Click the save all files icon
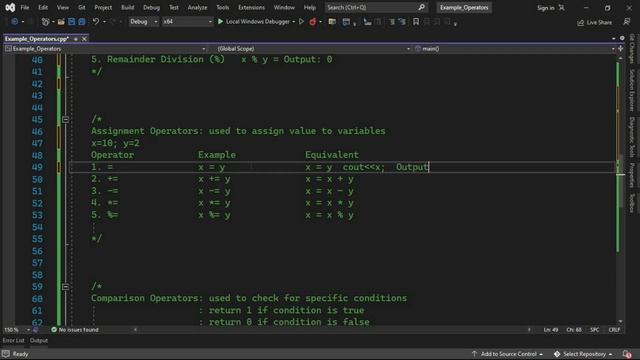The width and height of the screenshot is (640, 360). click(82, 22)
